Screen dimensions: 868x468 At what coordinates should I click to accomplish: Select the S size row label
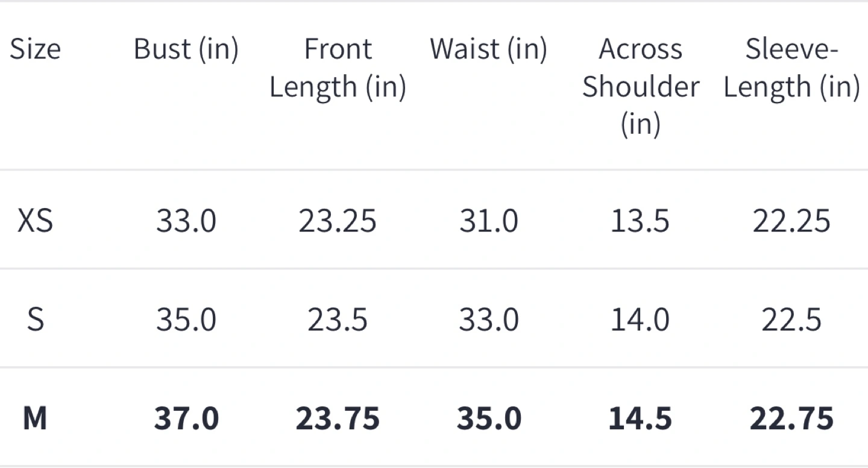(x=35, y=319)
